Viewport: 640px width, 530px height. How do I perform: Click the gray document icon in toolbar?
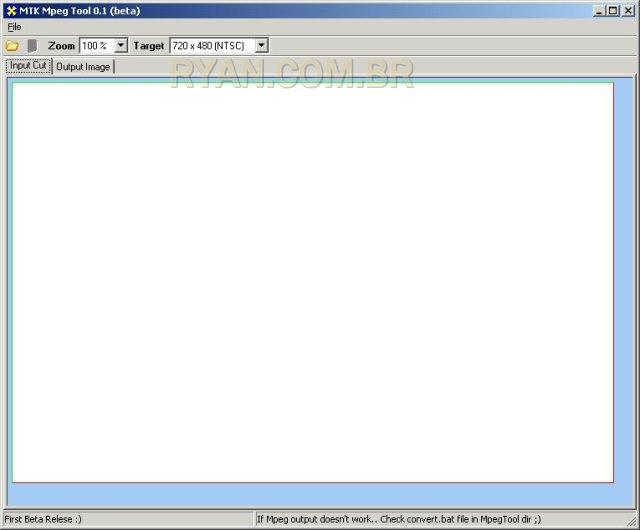pos(32,46)
